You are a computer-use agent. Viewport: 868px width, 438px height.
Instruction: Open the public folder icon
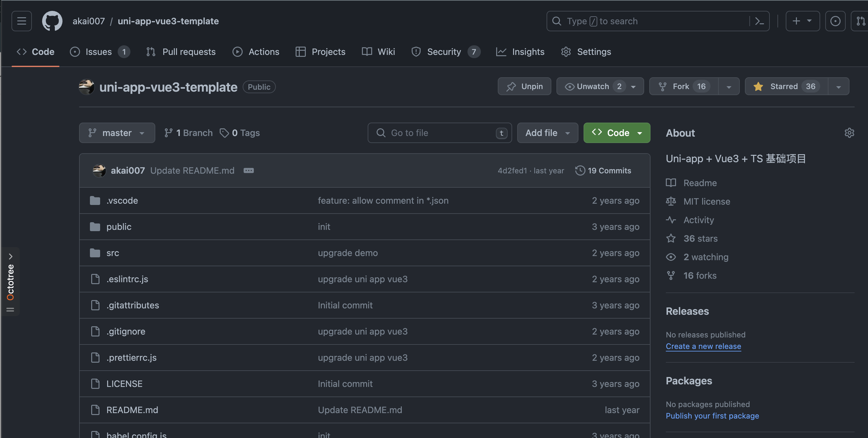point(95,226)
